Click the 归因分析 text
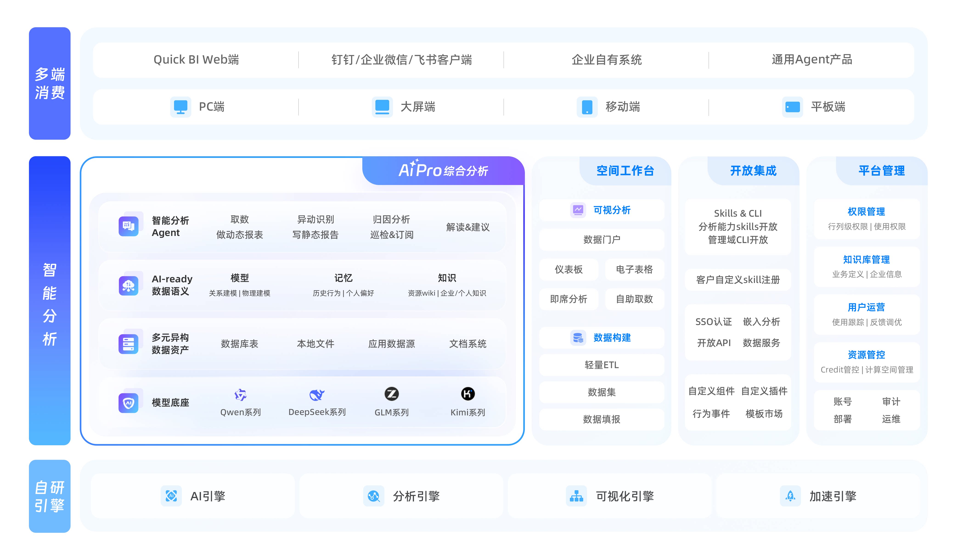Image resolution: width=957 pixels, height=560 pixels. [x=391, y=219]
